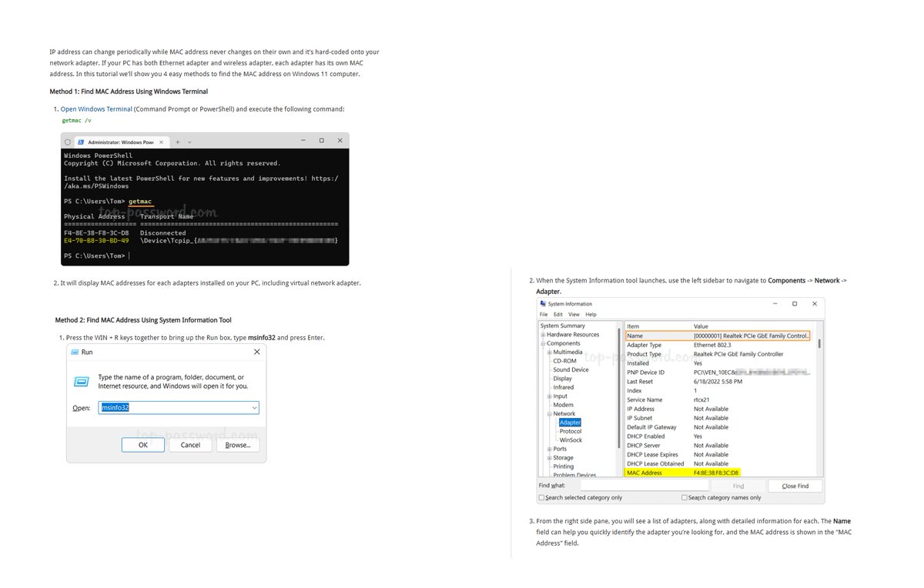Click the Open Windows Terminal hyperlink

pos(95,109)
